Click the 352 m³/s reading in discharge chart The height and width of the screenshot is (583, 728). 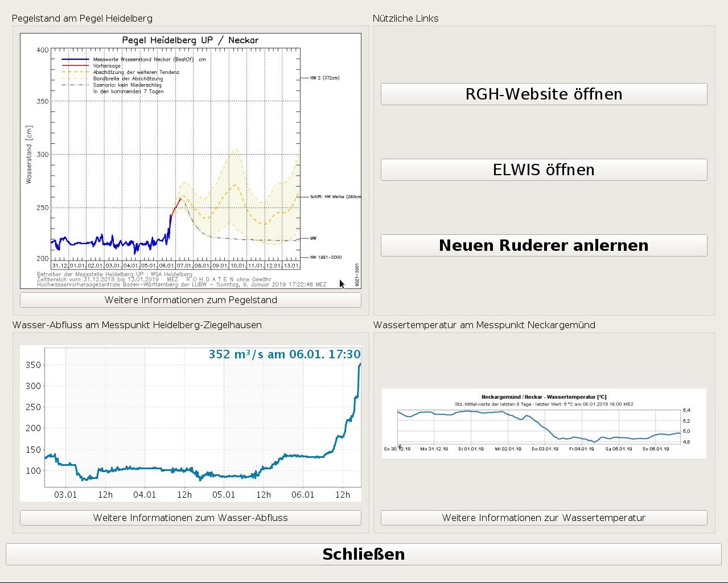tap(284, 354)
